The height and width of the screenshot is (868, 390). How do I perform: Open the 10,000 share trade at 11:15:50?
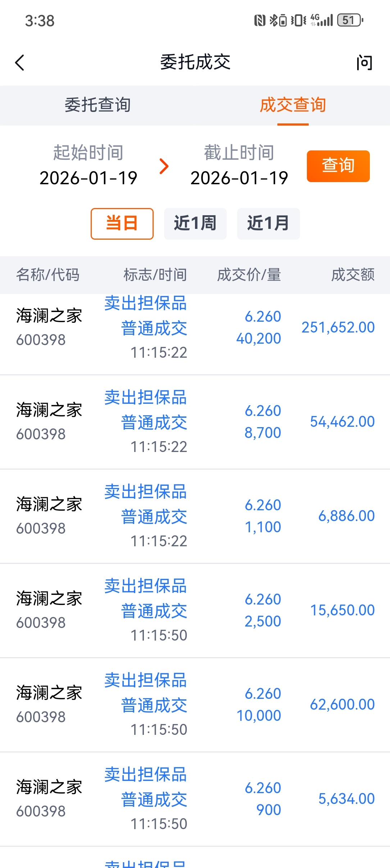click(x=195, y=705)
